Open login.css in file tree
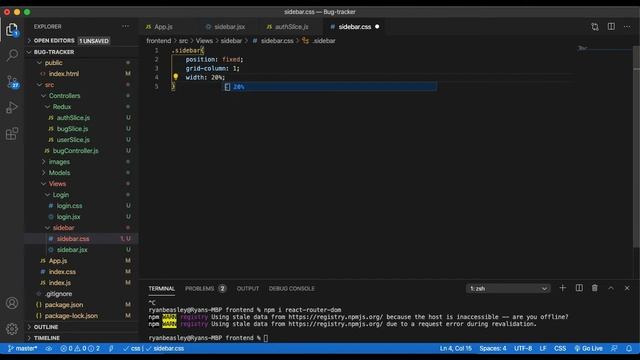 point(69,206)
